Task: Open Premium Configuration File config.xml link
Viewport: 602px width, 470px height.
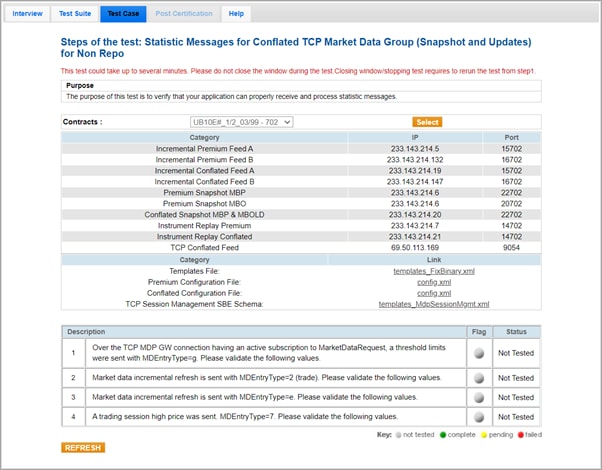Action: pos(434,282)
